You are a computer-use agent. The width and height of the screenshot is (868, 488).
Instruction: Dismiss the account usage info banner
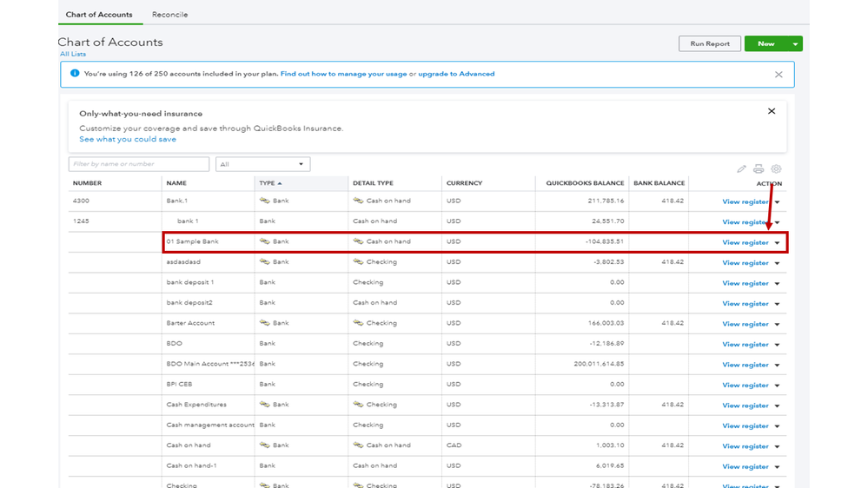click(x=779, y=75)
